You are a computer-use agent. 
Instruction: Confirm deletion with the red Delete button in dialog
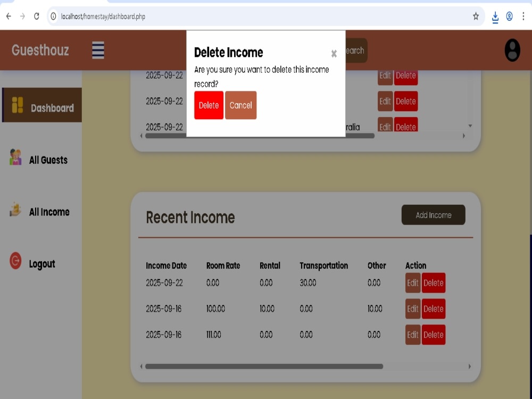click(209, 105)
